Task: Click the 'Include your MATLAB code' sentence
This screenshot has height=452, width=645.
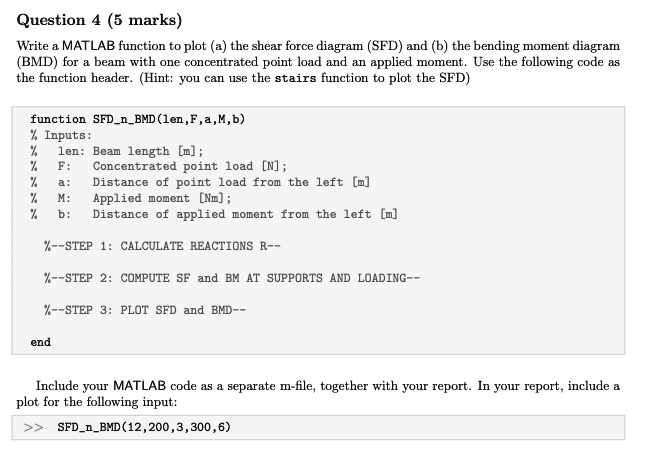Action: coord(327,386)
